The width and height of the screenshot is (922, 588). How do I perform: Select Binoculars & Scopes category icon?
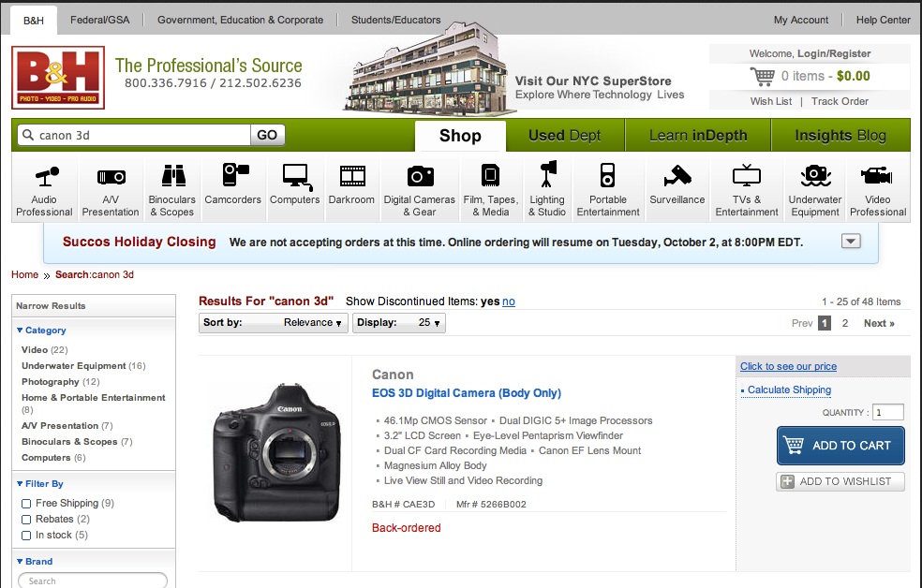[173, 176]
